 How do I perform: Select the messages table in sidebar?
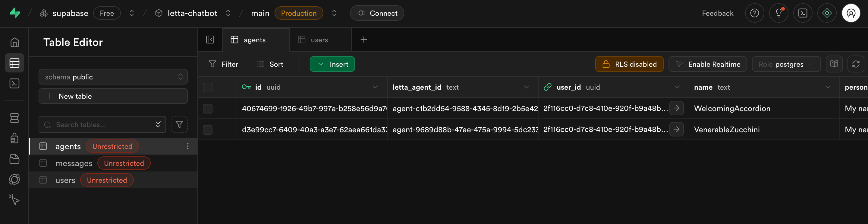74,163
